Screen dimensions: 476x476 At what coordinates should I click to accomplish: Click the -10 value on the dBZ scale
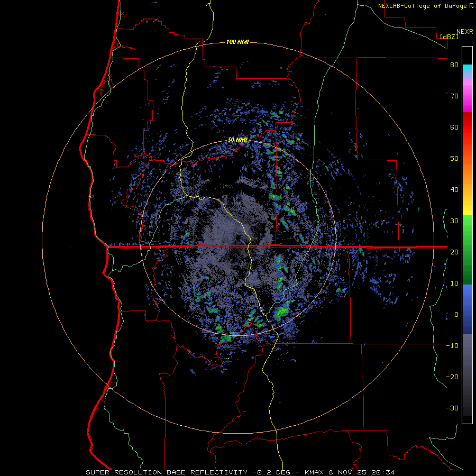[452, 346]
